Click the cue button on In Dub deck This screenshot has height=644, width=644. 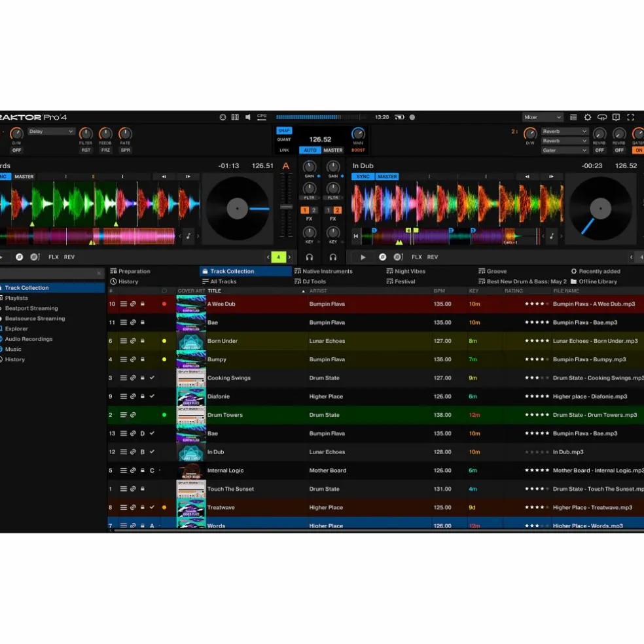coord(382,257)
